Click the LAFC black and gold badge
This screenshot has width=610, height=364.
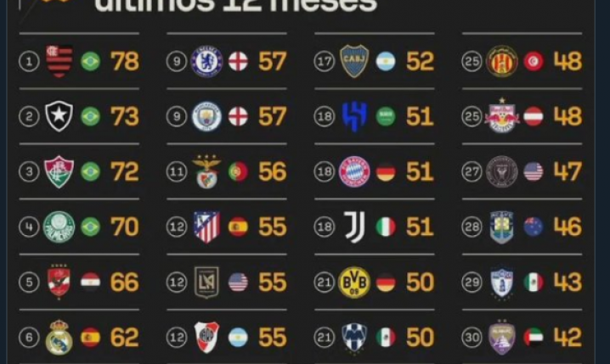[x=206, y=282]
